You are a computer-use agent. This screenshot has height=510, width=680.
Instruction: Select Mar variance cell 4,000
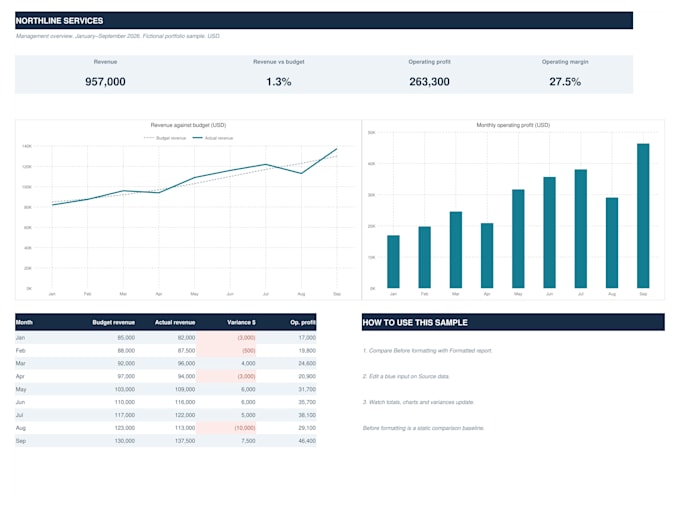(248, 363)
